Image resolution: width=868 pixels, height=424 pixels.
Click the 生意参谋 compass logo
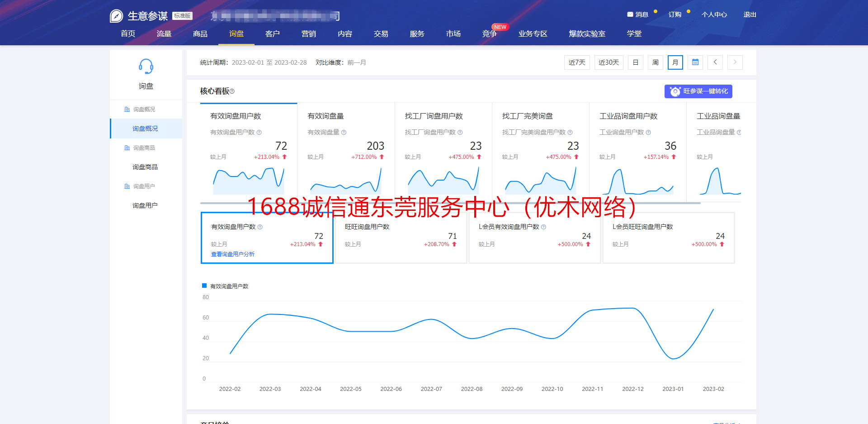(x=116, y=16)
